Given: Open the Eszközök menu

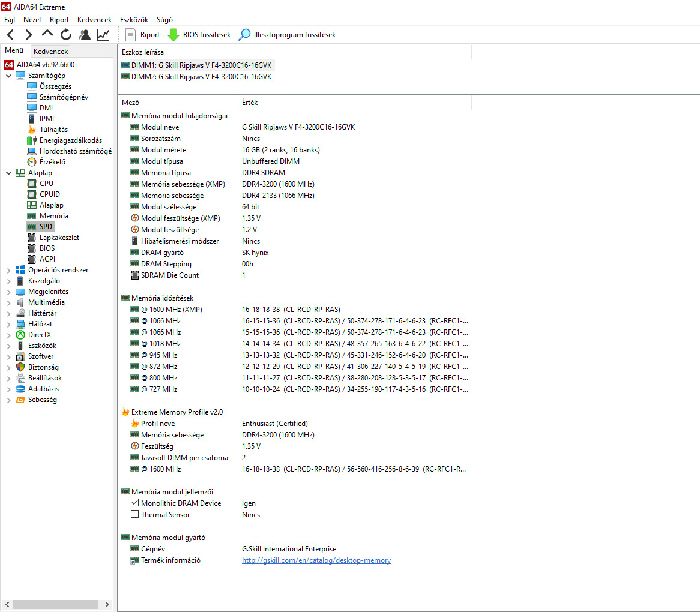Looking at the screenshot, I should tap(134, 20).
